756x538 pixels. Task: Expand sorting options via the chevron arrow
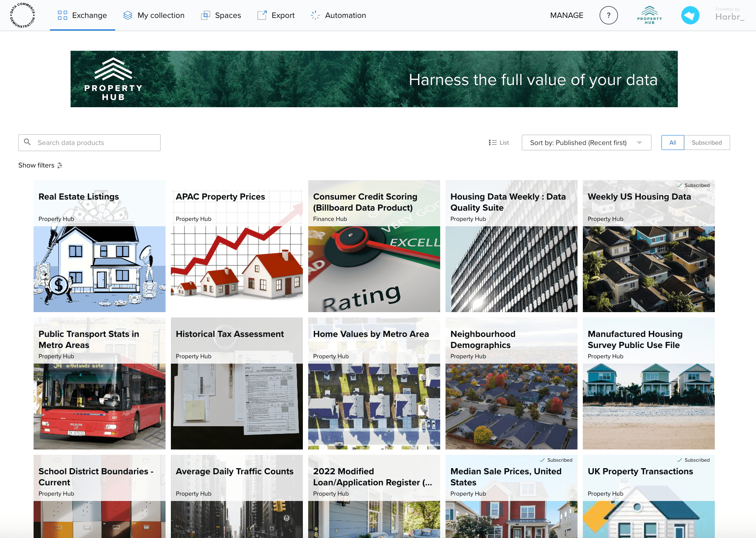coord(640,142)
